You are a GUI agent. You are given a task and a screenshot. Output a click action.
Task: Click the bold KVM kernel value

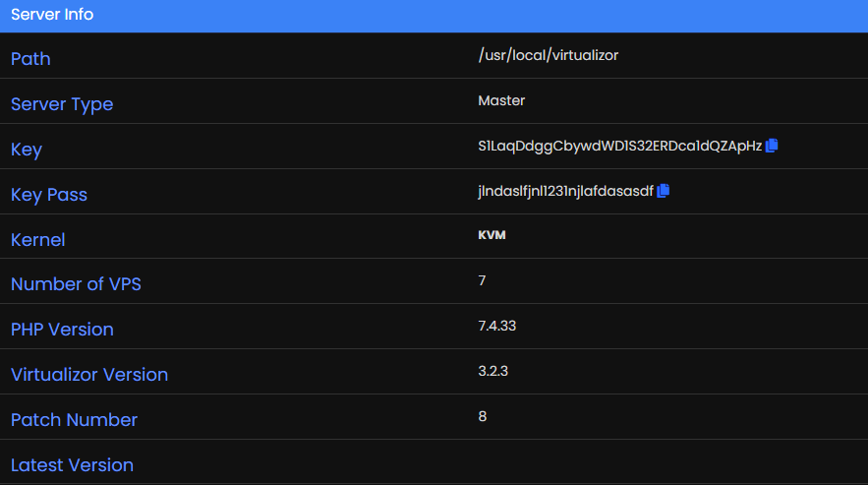coord(492,236)
